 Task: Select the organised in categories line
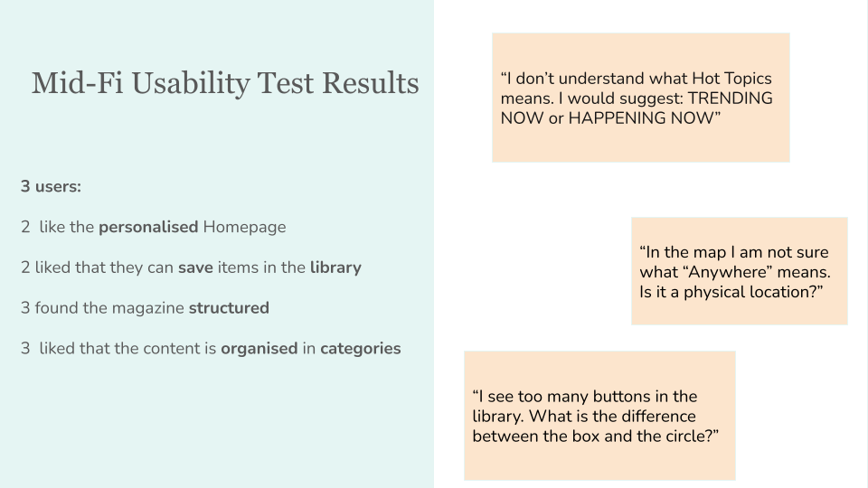[211, 349]
